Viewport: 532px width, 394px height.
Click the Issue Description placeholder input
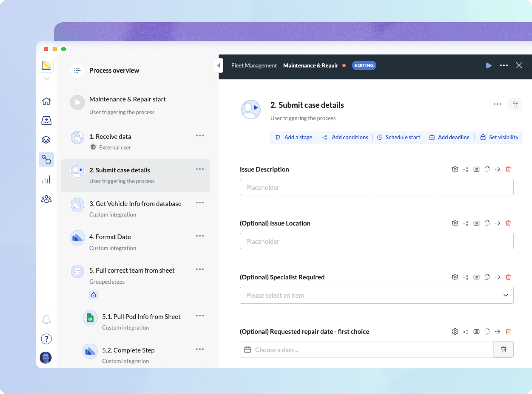pos(376,187)
